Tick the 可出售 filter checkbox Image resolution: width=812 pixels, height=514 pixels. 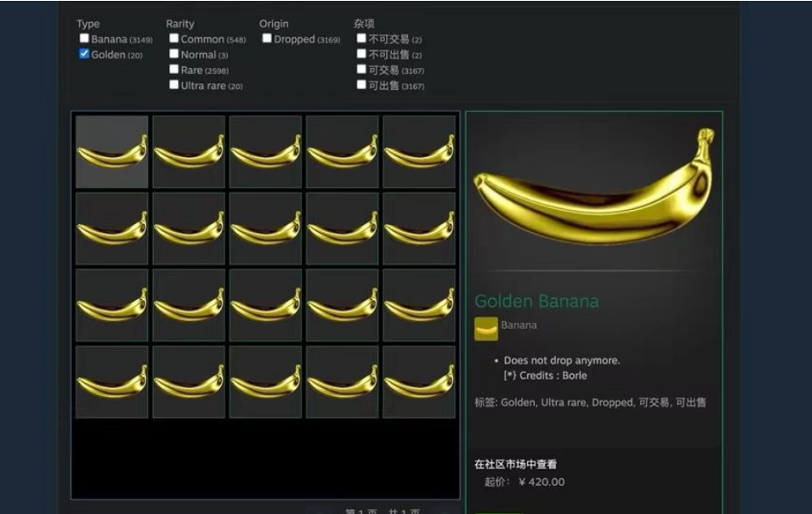[361, 85]
